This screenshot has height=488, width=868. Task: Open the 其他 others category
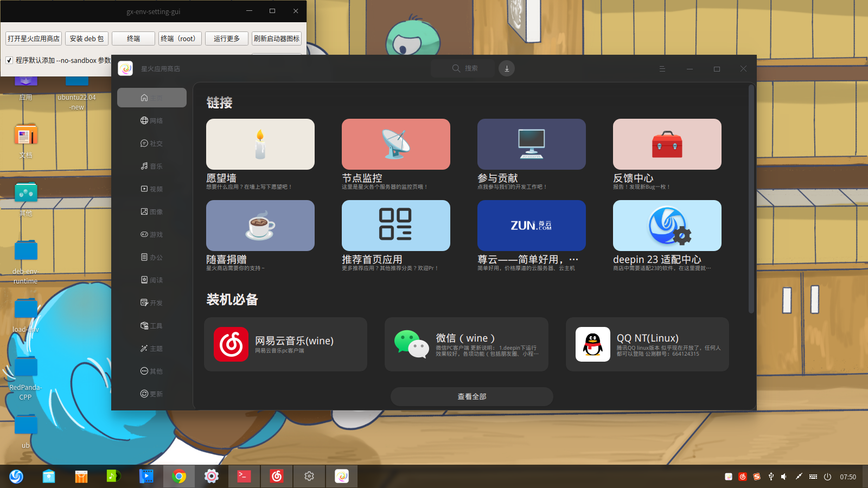152,371
